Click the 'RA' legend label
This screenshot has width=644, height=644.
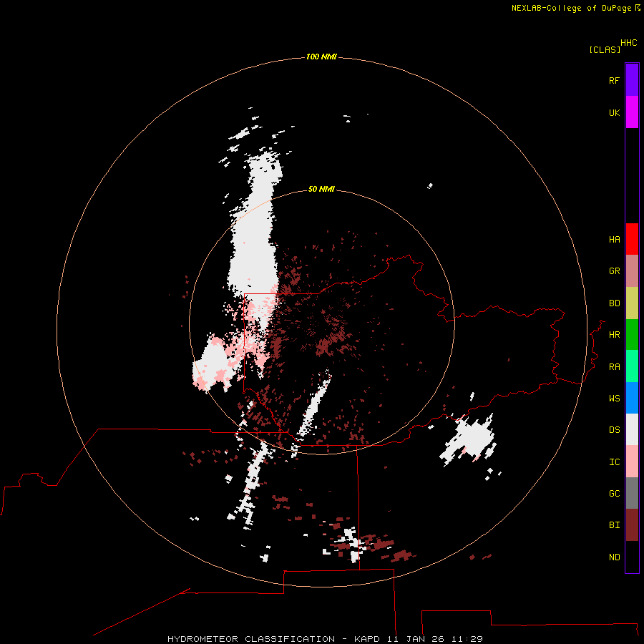tap(614, 367)
